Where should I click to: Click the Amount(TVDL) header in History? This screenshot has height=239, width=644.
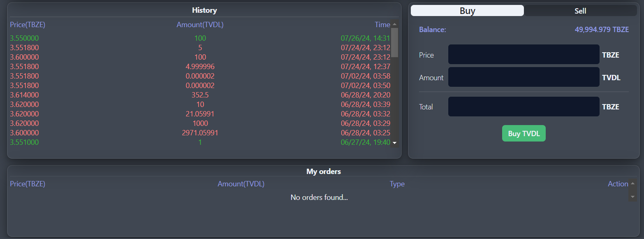pyautogui.click(x=200, y=25)
